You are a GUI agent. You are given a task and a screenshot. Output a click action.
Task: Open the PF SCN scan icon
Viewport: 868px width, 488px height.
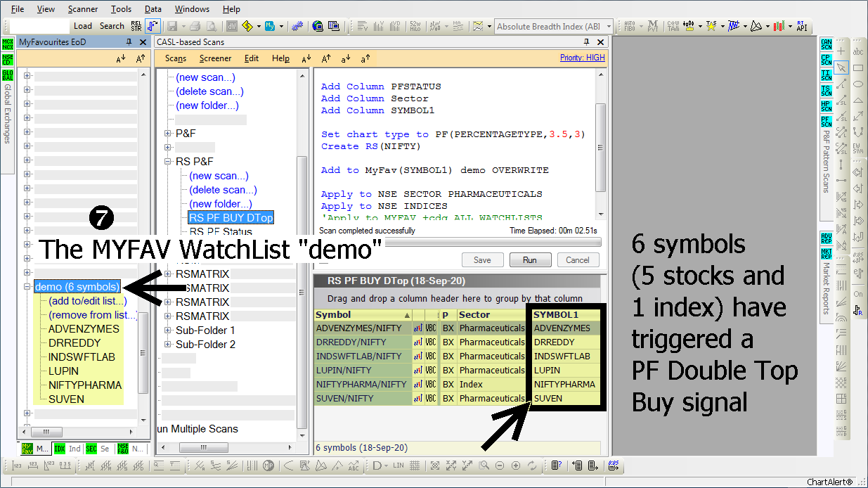coord(826,122)
